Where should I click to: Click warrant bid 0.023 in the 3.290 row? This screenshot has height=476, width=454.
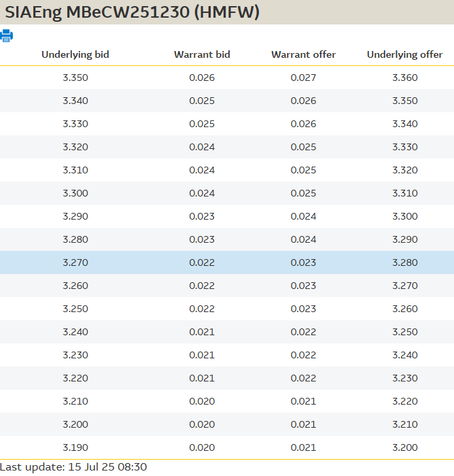pyautogui.click(x=202, y=216)
